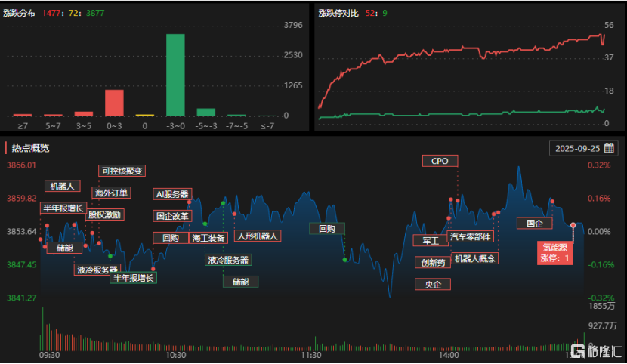
Task: Click the green-bordered 储能 tag
Action: 241,282
